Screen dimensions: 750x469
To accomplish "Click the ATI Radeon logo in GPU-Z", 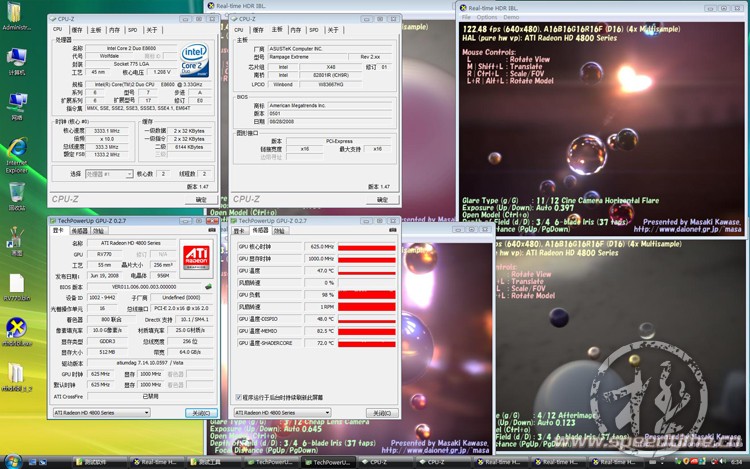I will (x=195, y=256).
